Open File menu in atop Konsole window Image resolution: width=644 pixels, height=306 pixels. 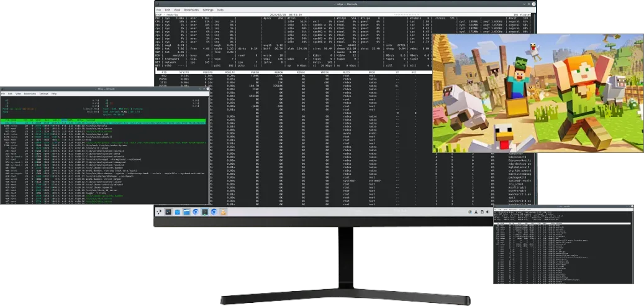[x=158, y=9]
